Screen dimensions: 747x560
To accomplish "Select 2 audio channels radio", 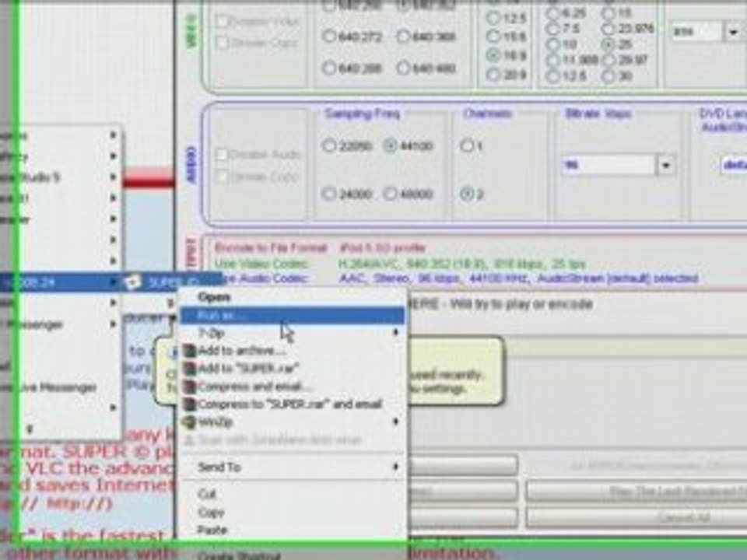I will (x=467, y=194).
